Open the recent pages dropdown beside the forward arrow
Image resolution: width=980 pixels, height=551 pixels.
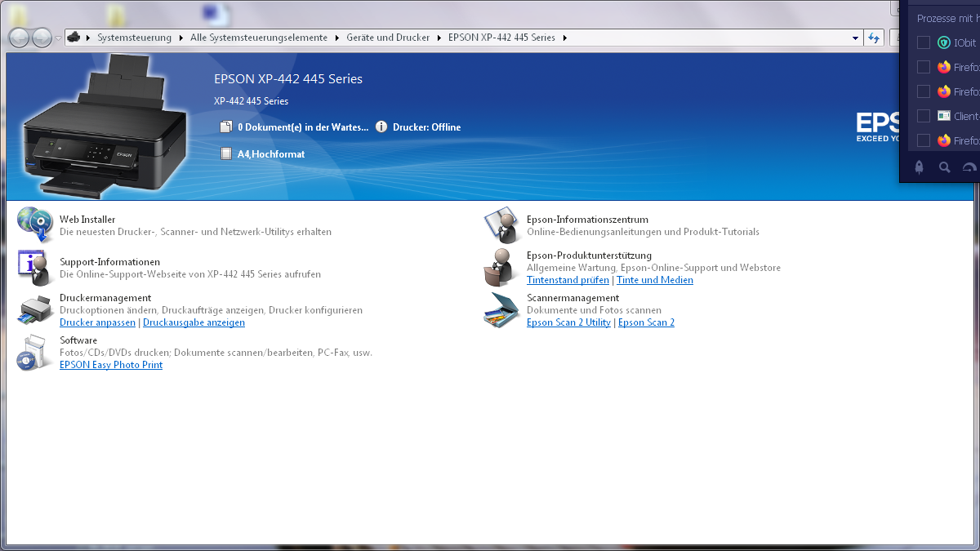[x=58, y=38]
